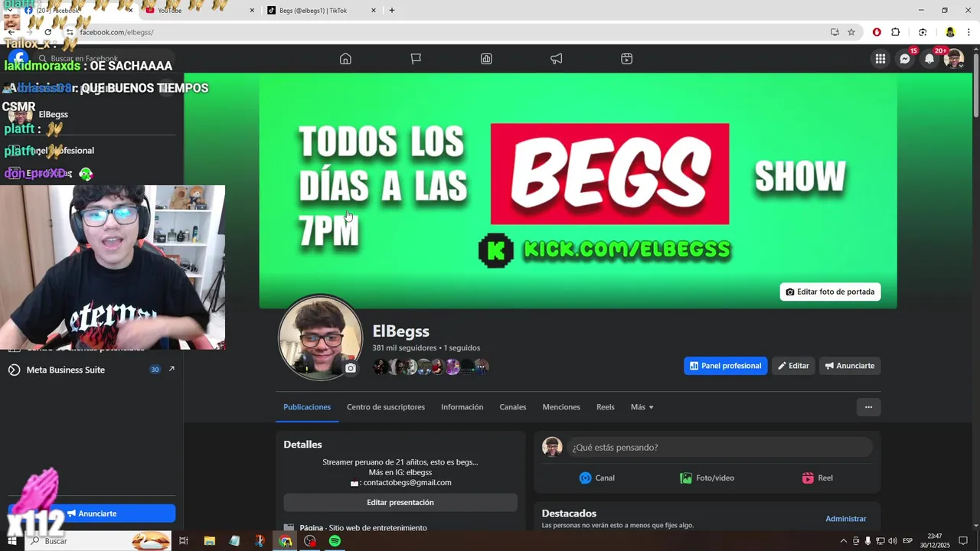Click the Chrome screenshot lens icon
The width and height of the screenshot is (980, 551).
pyautogui.click(x=923, y=32)
